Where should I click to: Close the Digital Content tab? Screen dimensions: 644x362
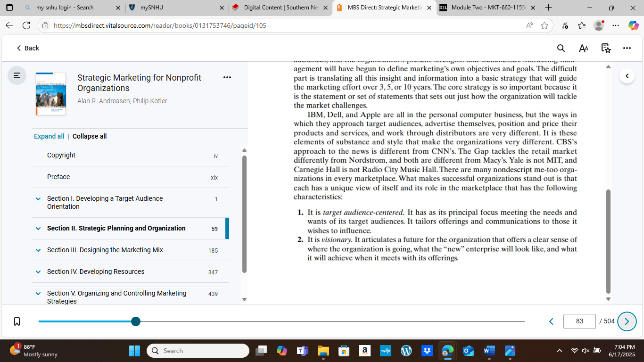pos(325,8)
